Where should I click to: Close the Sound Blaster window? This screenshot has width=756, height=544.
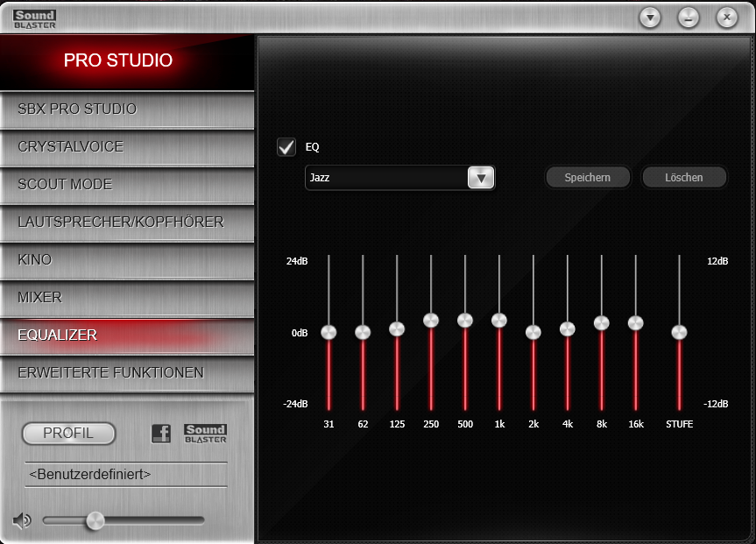coord(727,18)
